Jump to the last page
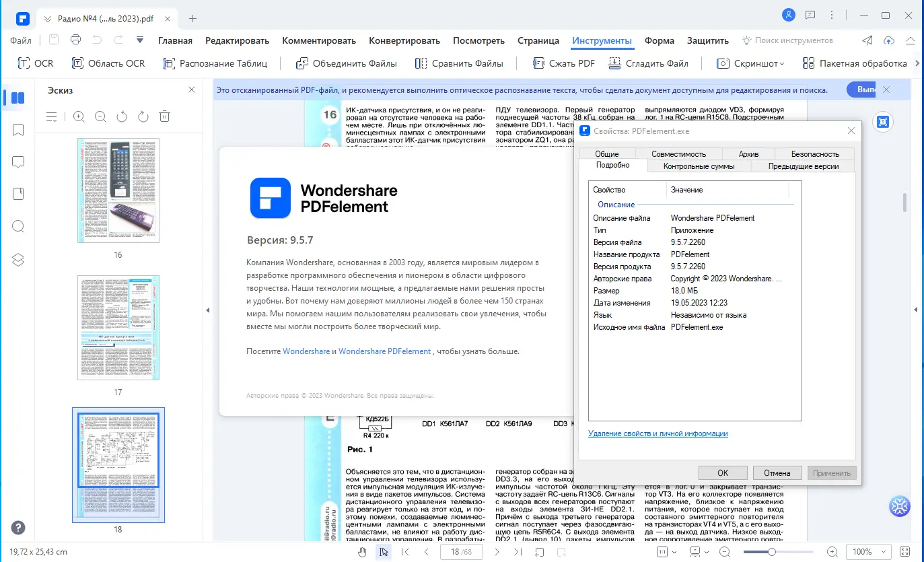 (518, 552)
